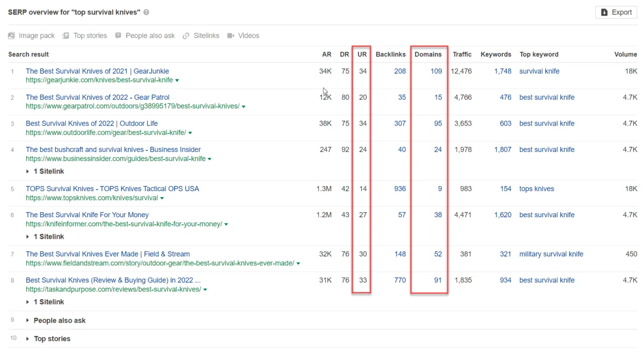Expand the 1 Sitelink row under Business Insider
Image resolution: width=644 pixels, height=355 pixels.
pyautogui.click(x=49, y=171)
